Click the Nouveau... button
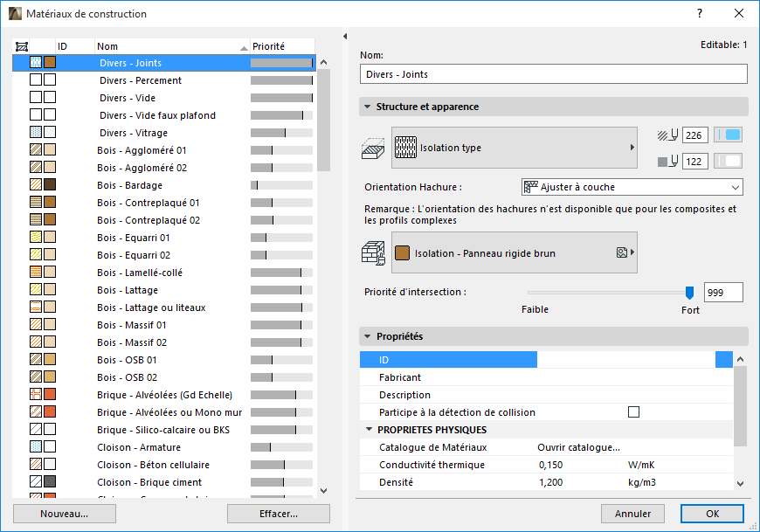 [x=65, y=514]
